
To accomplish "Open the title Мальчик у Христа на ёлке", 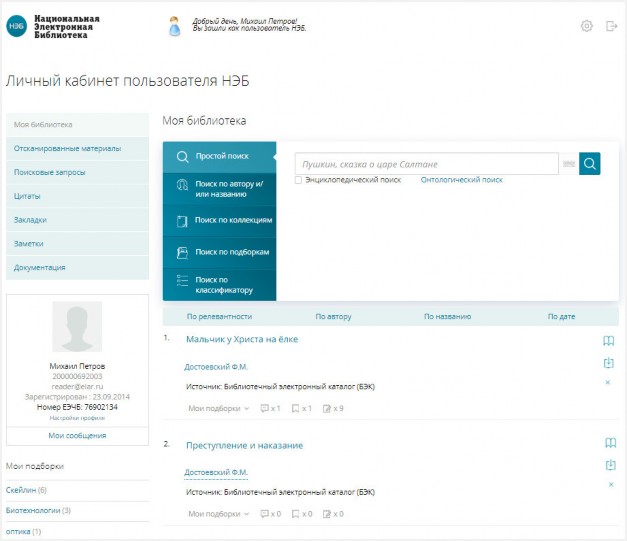I will pyautogui.click(x=242, y=339).
